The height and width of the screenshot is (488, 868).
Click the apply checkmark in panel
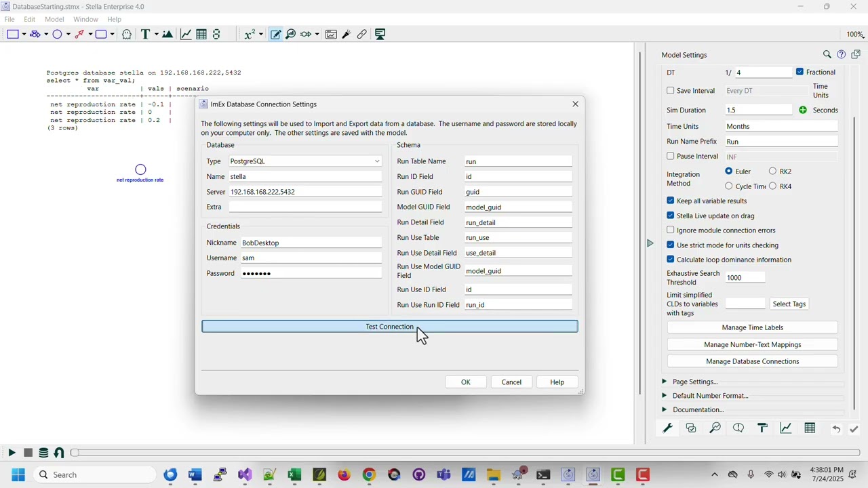click(854, 429)
